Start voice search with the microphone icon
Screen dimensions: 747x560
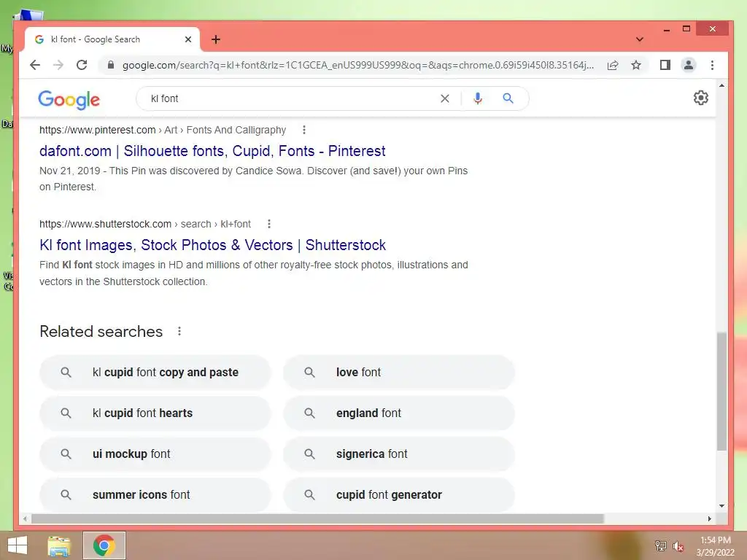[478, 98]
